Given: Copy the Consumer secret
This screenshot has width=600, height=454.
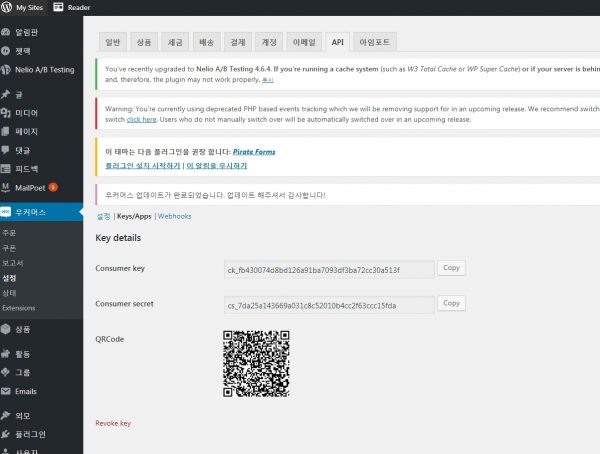Looking at the screenshot, I should (x=451, y=303).
